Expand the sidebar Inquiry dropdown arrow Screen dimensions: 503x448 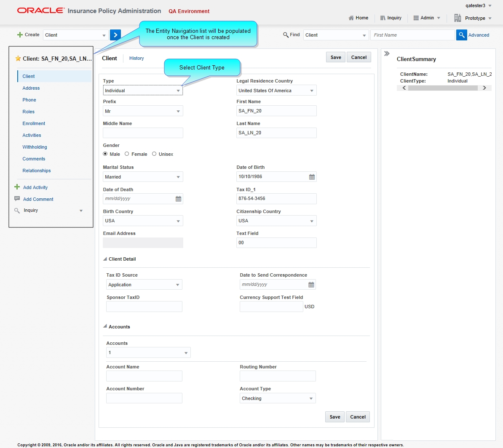(x=81, y=211)
